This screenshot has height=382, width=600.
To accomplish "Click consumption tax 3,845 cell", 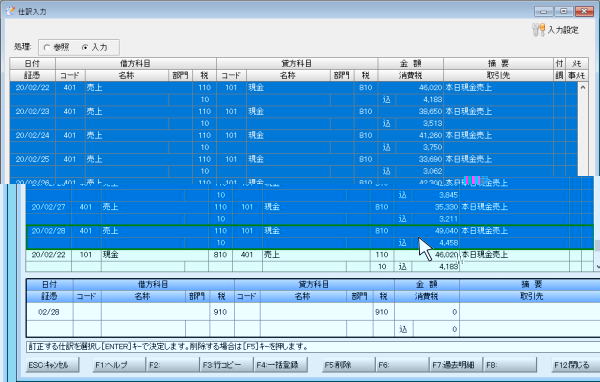I will (435, 195).
